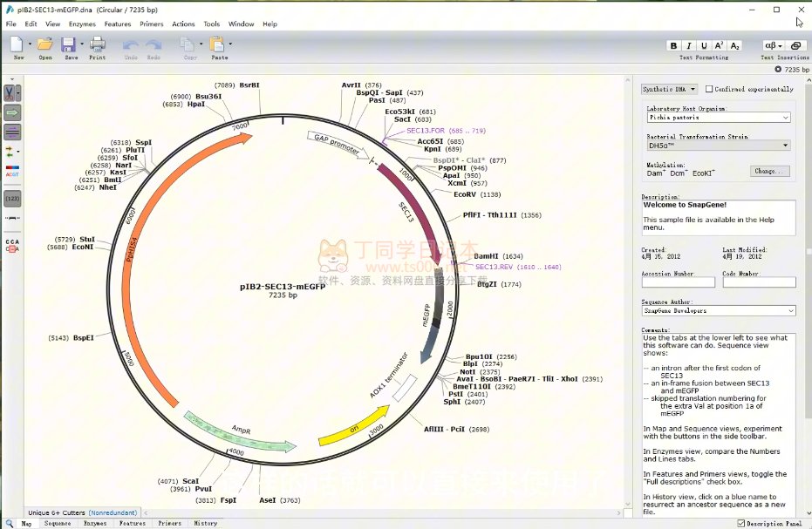Click the Open folder icon
The image size is (812, 529).
pos(44,45)
